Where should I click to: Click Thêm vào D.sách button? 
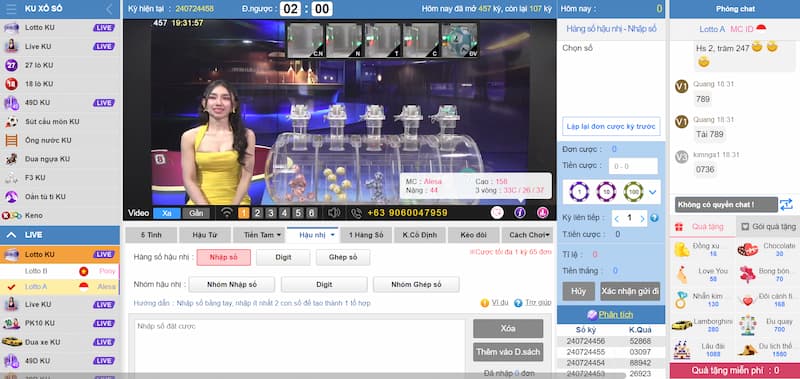click(x=508, y=352)
